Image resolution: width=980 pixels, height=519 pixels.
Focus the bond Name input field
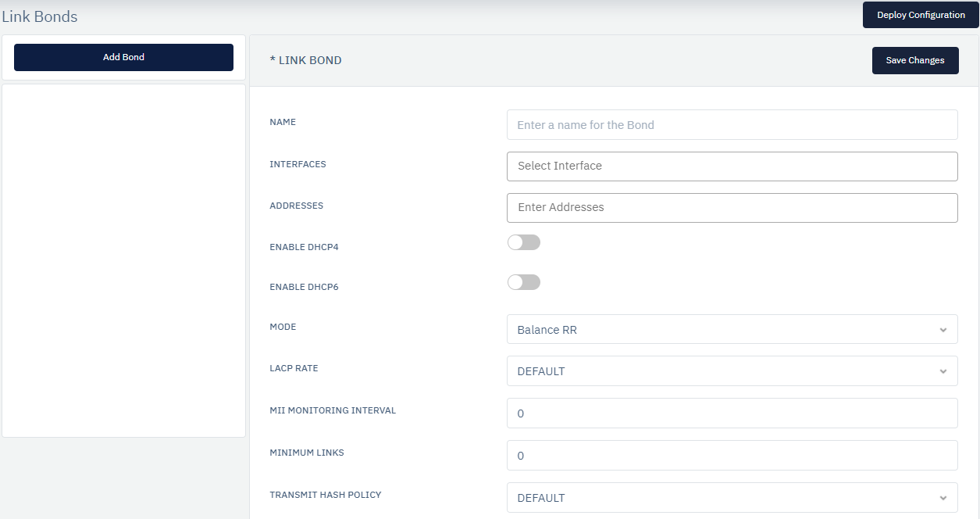(732, 125)
